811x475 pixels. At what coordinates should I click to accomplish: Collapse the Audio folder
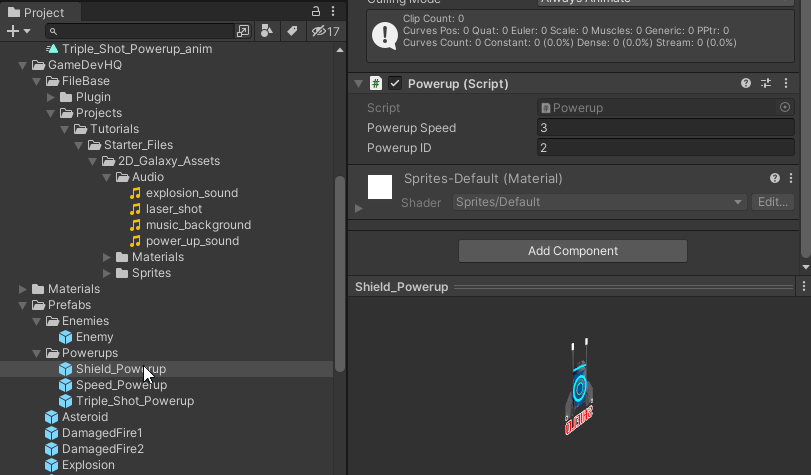click(107, 177)
